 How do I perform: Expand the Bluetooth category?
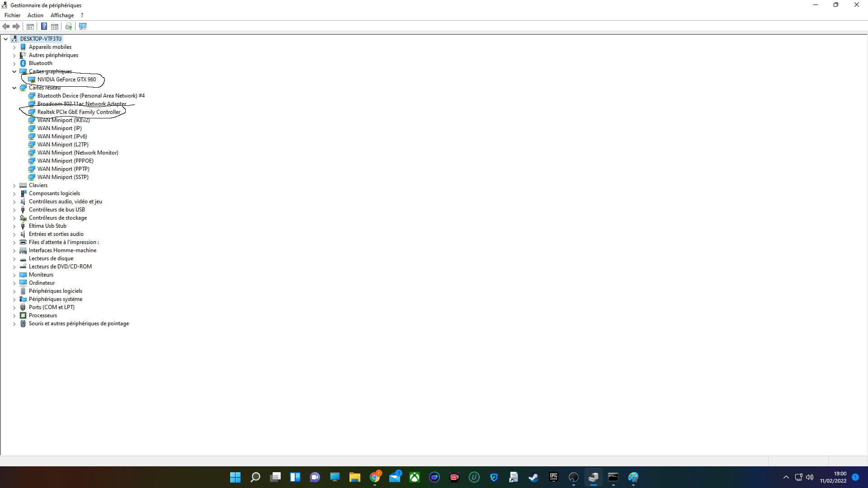click(x=14, y=63)
